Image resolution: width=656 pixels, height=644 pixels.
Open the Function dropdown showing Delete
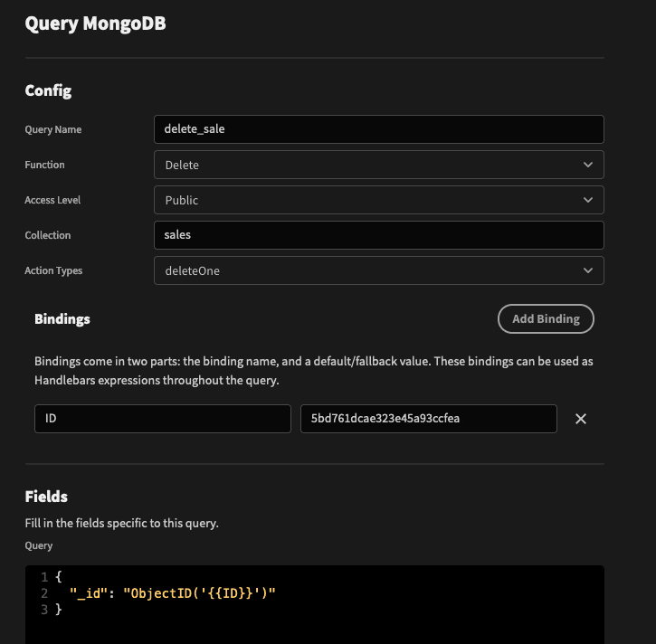pyautogui.click(x=378, y=165)
